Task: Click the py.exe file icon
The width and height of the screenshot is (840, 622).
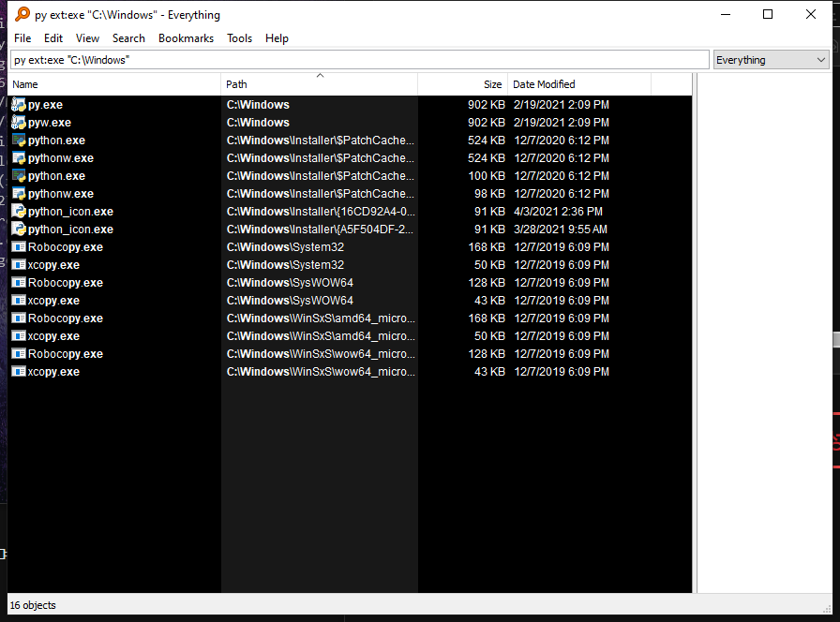Action: pos(19,104)
